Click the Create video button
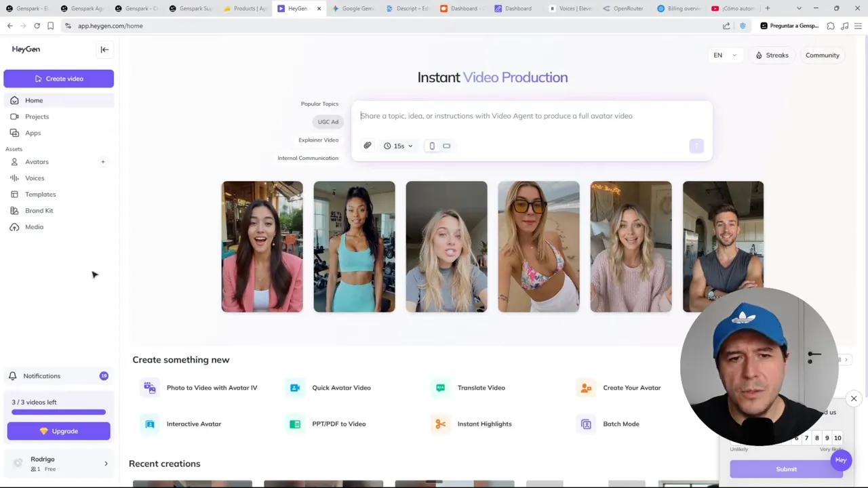868x488 pixels. [x=58, y=79]
